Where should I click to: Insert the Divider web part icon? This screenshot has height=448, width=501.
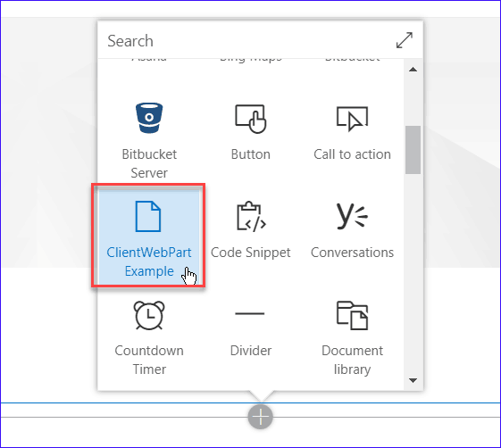[x=250, y=313]
